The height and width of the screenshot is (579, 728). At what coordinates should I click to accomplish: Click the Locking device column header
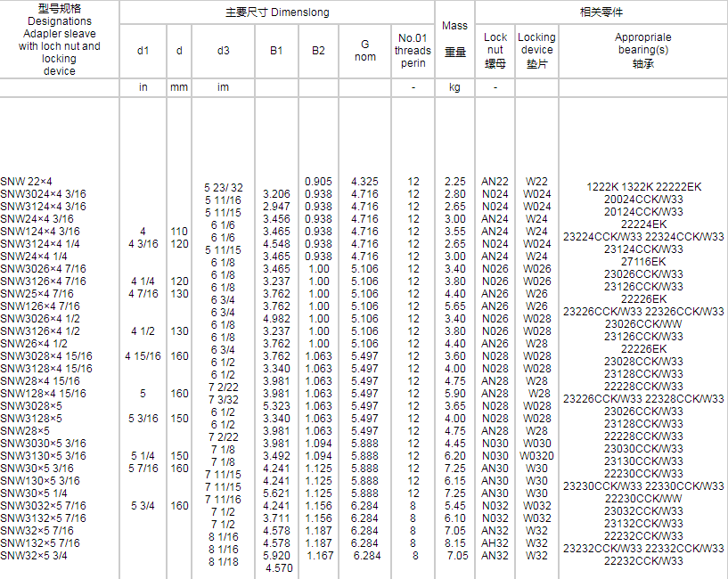(536, 50)
